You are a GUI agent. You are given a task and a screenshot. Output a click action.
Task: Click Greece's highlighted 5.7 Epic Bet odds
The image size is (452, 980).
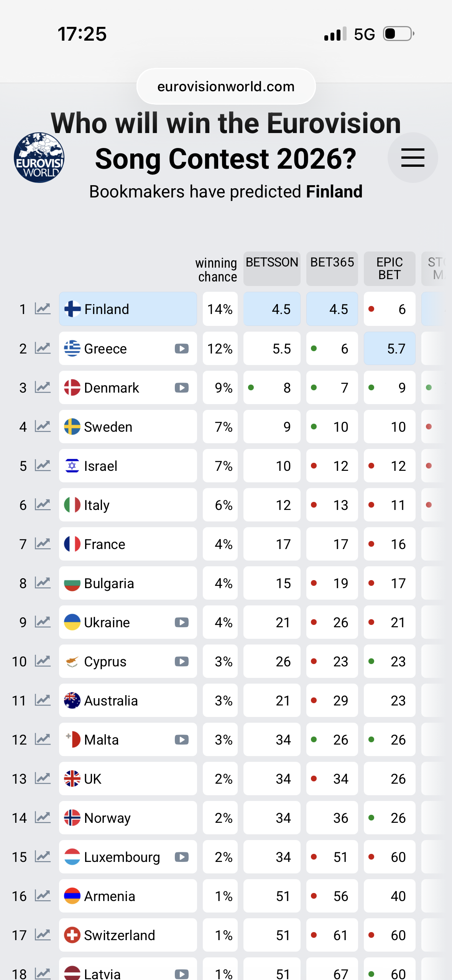tap(390, 349)
